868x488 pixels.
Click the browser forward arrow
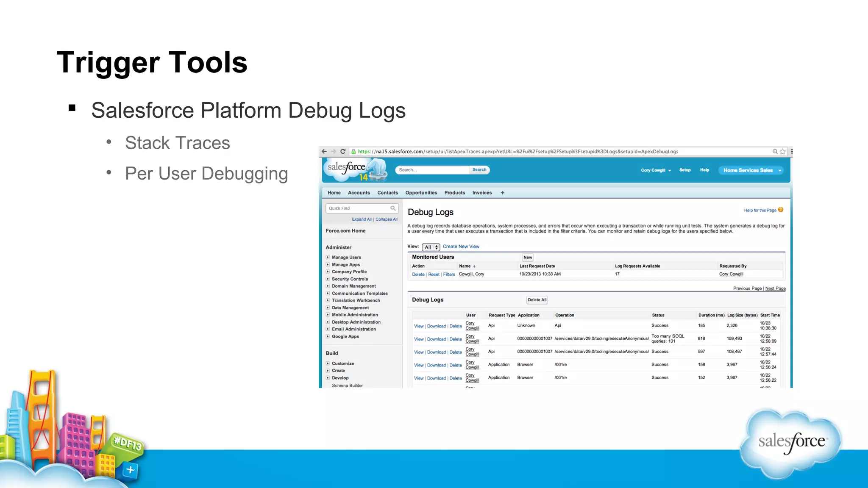[334, 151]
